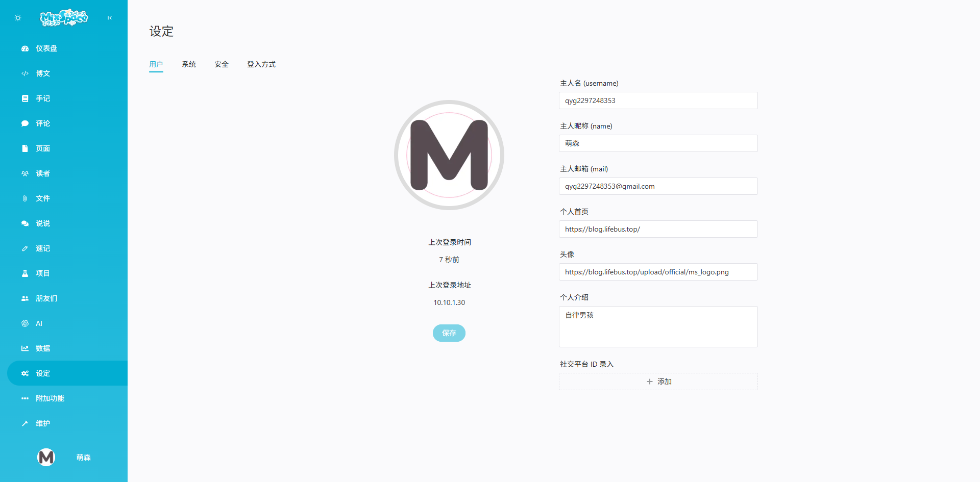This screenshot has height=482, width=980.
Task: Open 数据 data analytics
Action: pyautogui.click(x=43, y=348)
